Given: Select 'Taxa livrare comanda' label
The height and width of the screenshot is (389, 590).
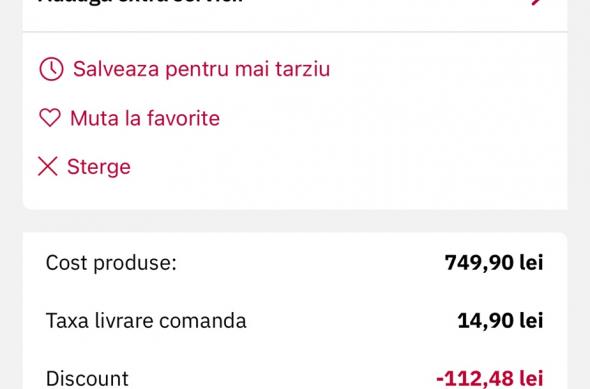Looking at the screenshot, I should [x=146, y=321].
